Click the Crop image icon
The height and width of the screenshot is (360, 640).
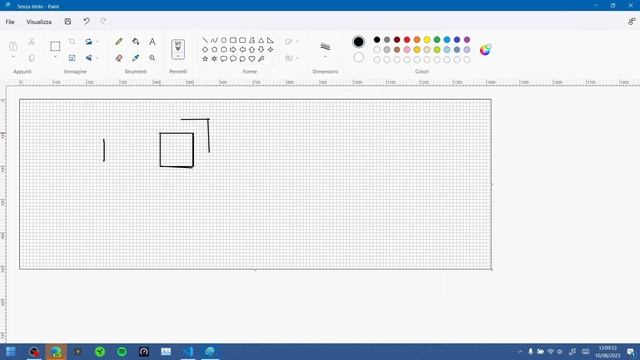72,42
